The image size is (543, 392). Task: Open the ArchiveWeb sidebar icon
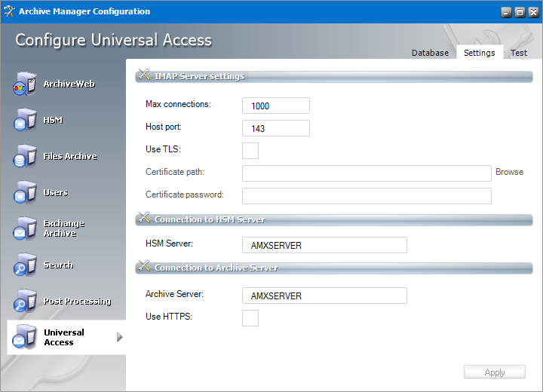pos(24,84)
